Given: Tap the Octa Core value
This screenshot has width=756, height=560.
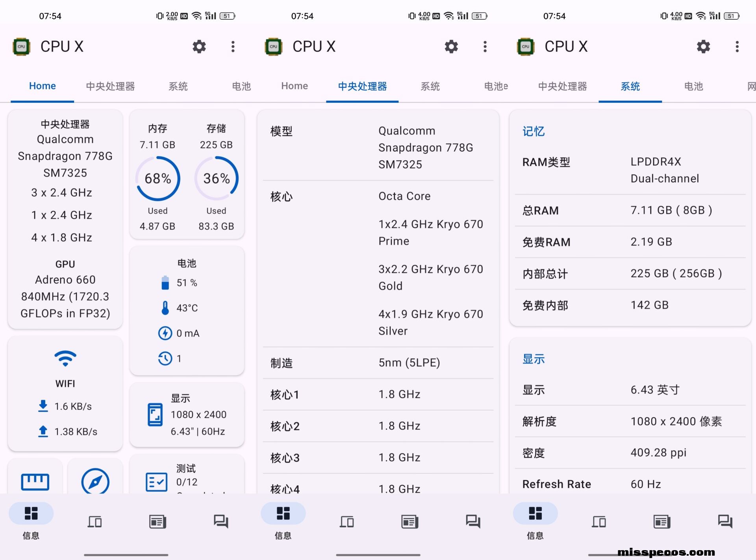Looking at the screenshot, I should [x=404, y=196].
